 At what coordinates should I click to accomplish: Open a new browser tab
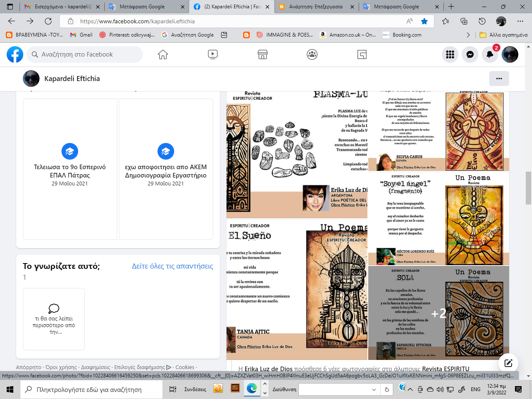point(451,7)
